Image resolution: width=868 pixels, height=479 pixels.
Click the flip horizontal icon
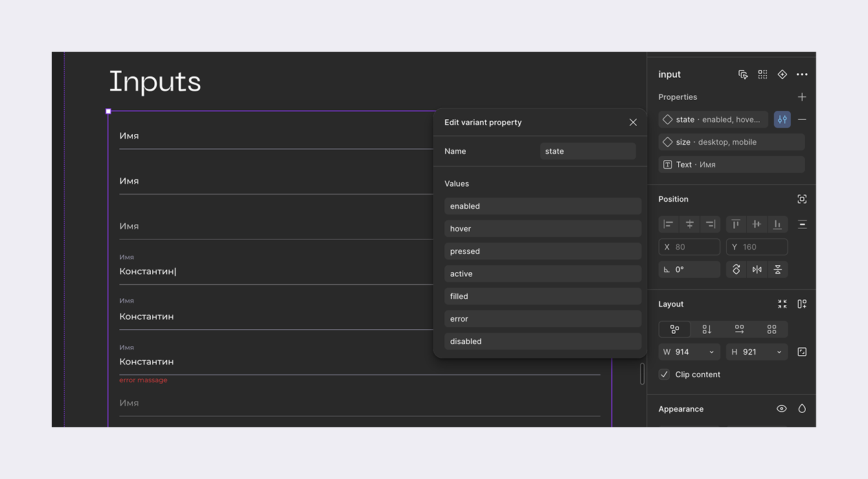point(757,270)
